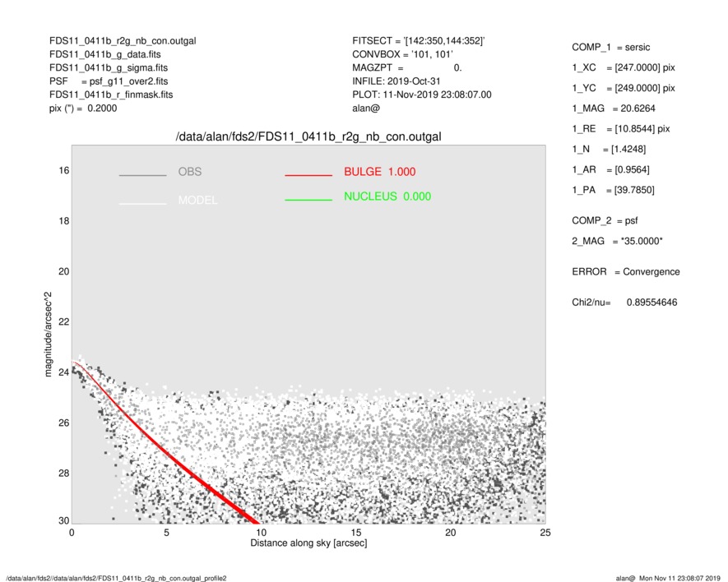Click the FDS11_0411b_r2g_nb_con.outgal filename text
This screenshot has width=728, height=582.
(x=123, y=41)
